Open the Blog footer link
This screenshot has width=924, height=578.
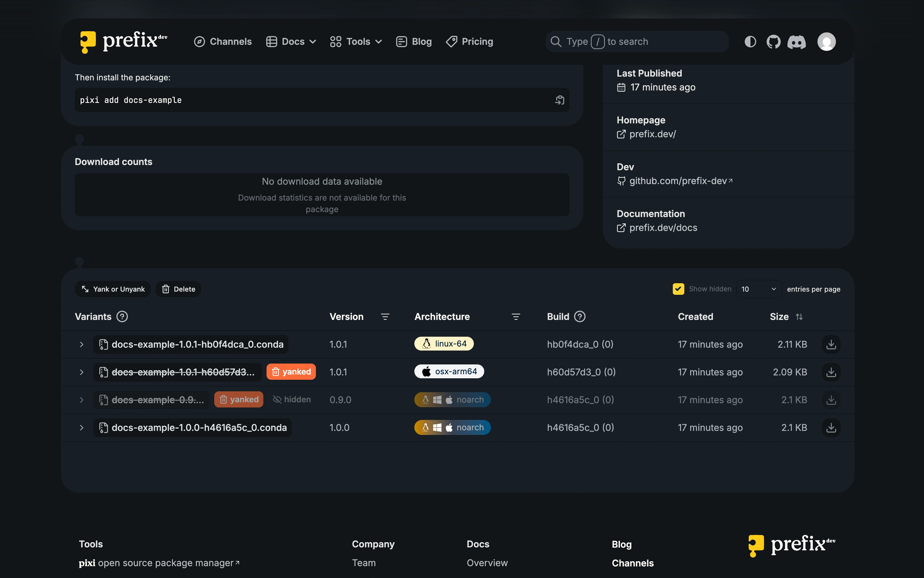tap(622, 544)
